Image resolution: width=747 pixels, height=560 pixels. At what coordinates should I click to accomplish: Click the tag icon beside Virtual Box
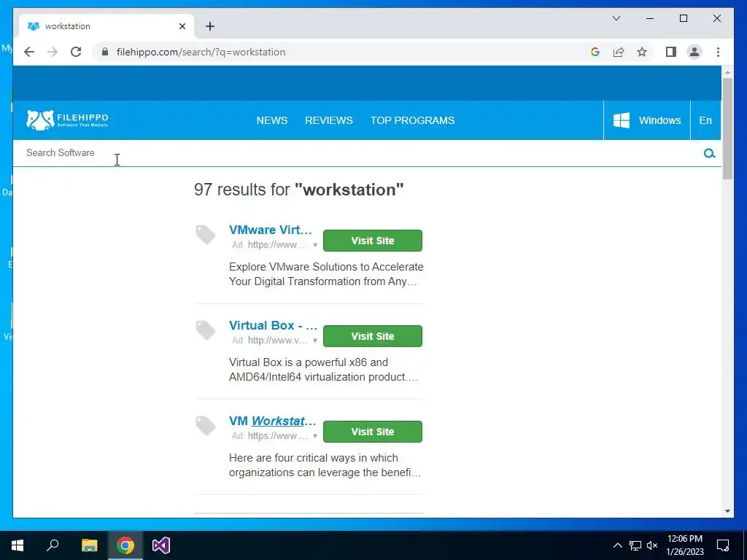206,330
